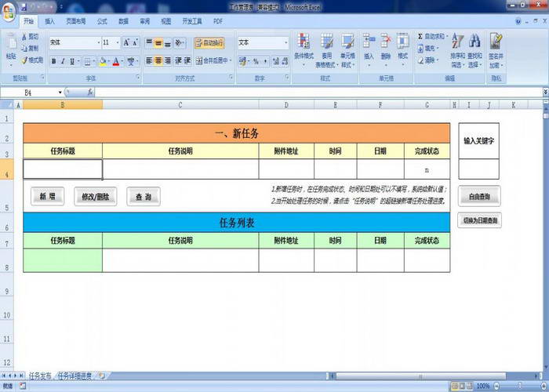Image resolution: width=549 pixels, height=392 pixels.
Task: Click the zoom slider in status bar
Action: click(518, 386)
